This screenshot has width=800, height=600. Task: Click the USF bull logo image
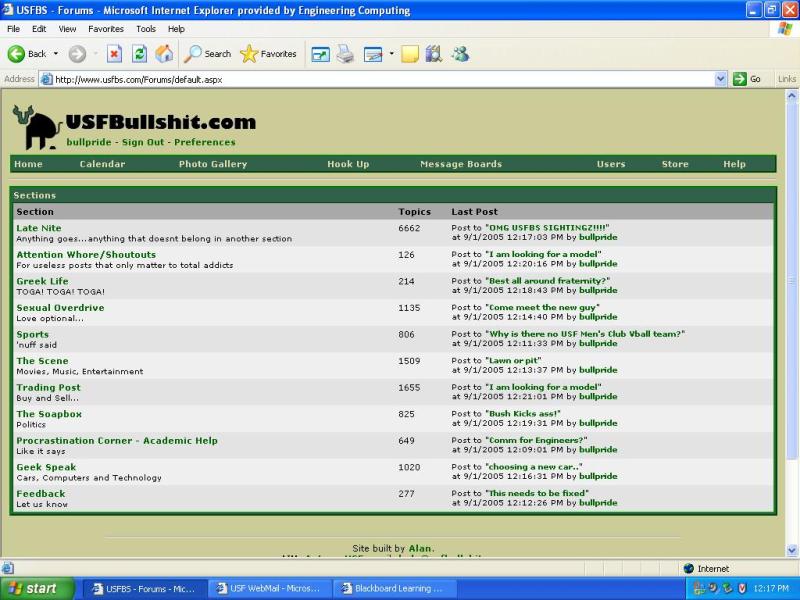pos(36,128)
